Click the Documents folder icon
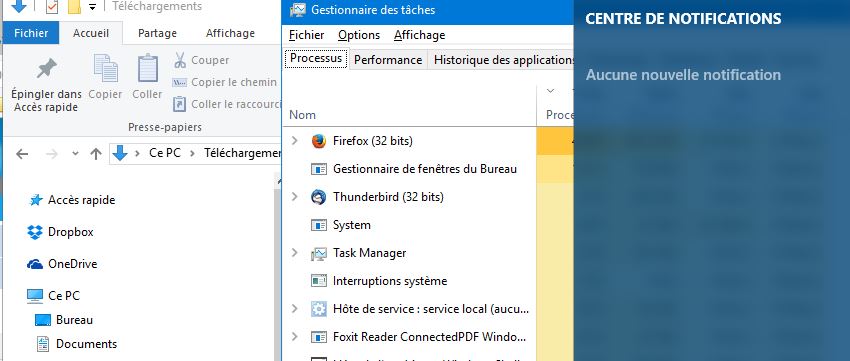 click(43, 344)
